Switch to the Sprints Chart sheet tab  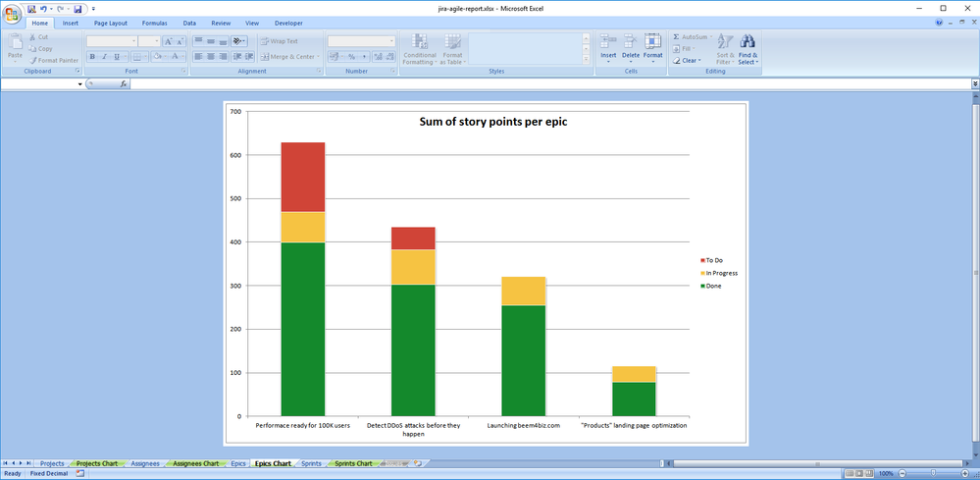coord(353,463)
